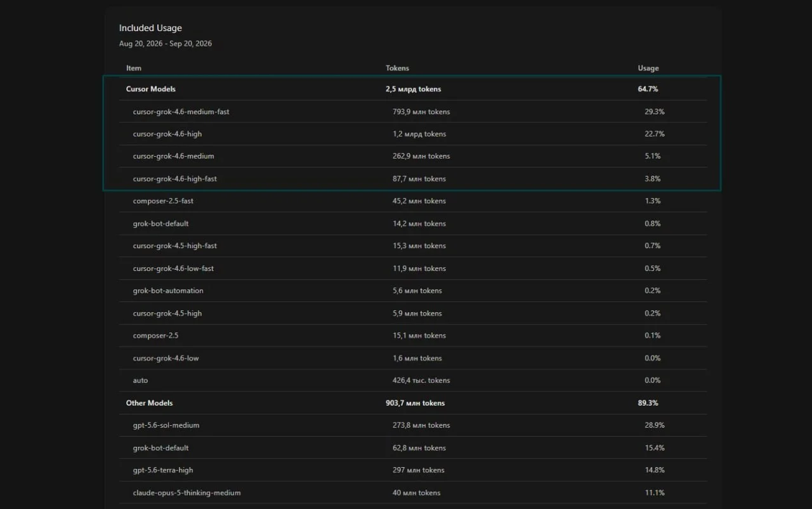Image resolution: width=812 pixels, height=509 pixels.
Task: Click the "15.4%" usage value
Action: [655, 448]
